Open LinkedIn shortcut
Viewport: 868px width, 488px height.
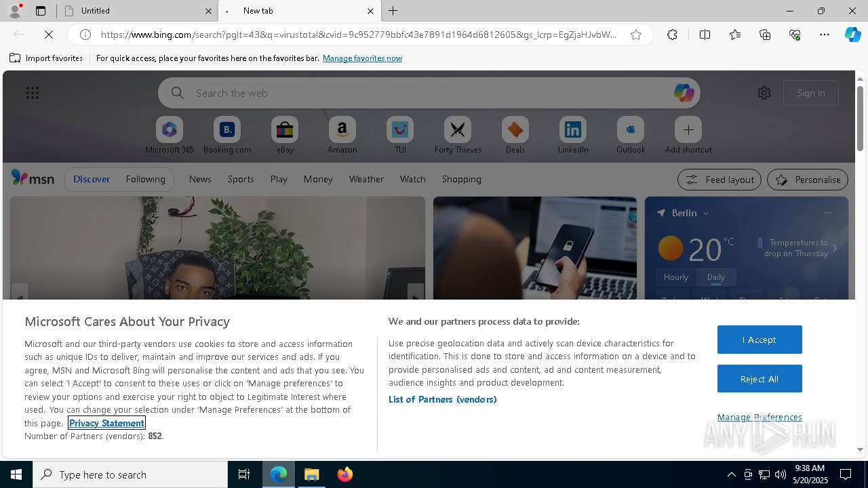click(x=573, y=135)
